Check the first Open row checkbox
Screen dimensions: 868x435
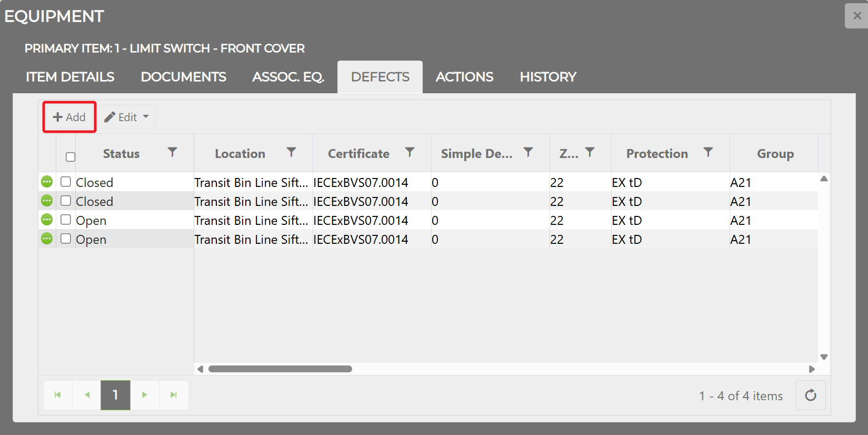[66, 220]
